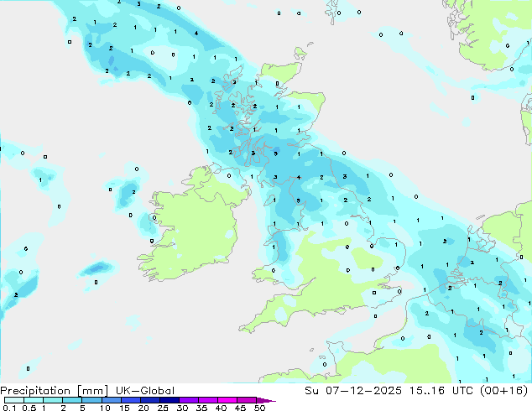Click the 0.1–0.5 mm legend color swatch

pos(14,400)
